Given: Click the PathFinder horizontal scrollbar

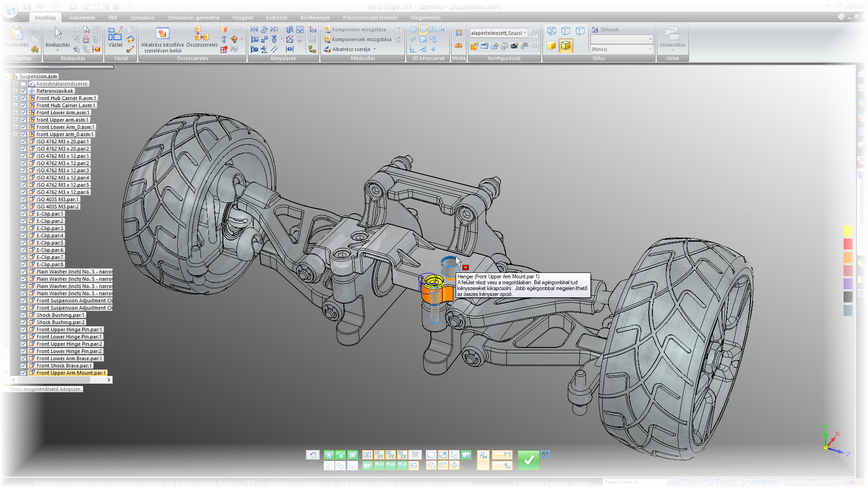Looking at the screenshot, I should pos(61,380).
